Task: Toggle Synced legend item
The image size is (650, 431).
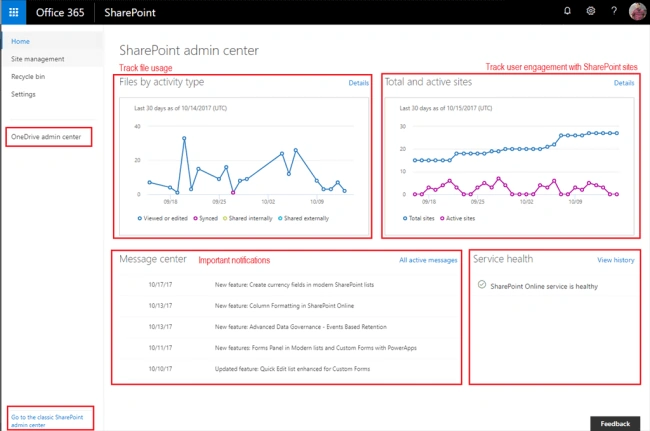Action: point(206,218)
